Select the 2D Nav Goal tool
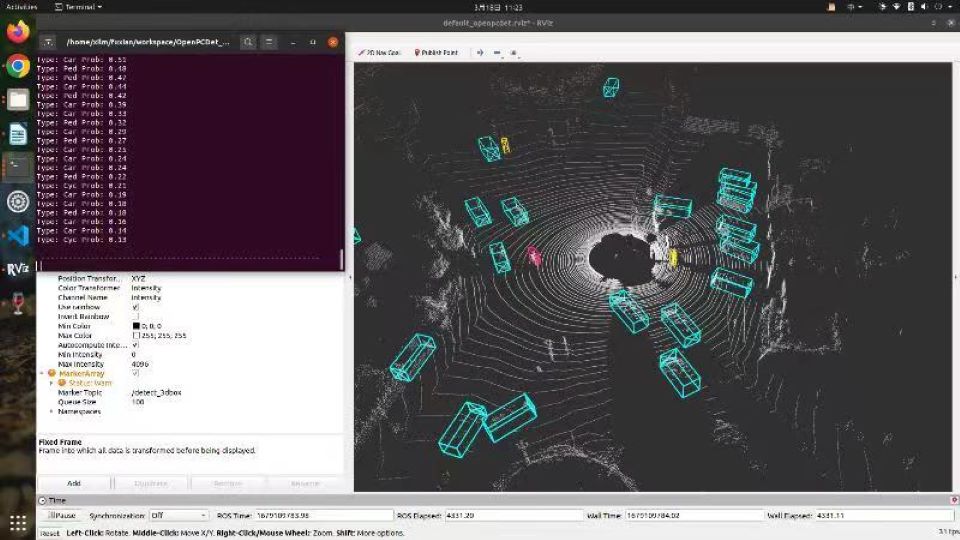 [x=380, y=52]
